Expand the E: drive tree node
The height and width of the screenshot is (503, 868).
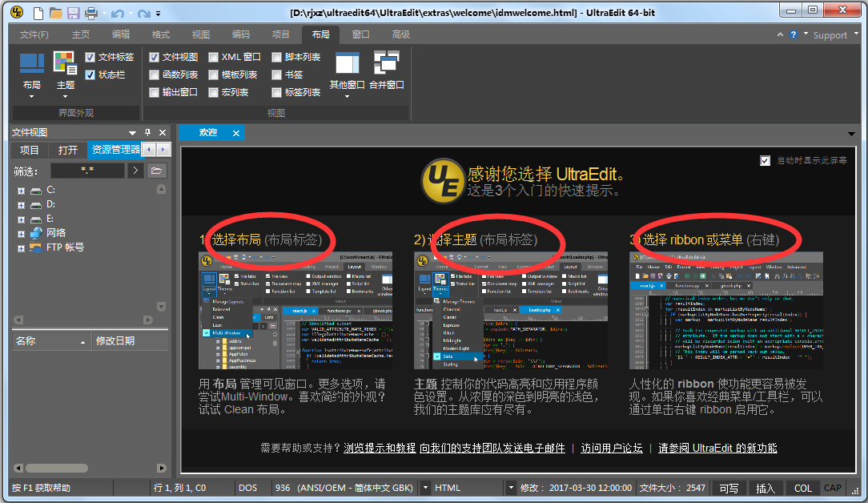coord(21,219)
